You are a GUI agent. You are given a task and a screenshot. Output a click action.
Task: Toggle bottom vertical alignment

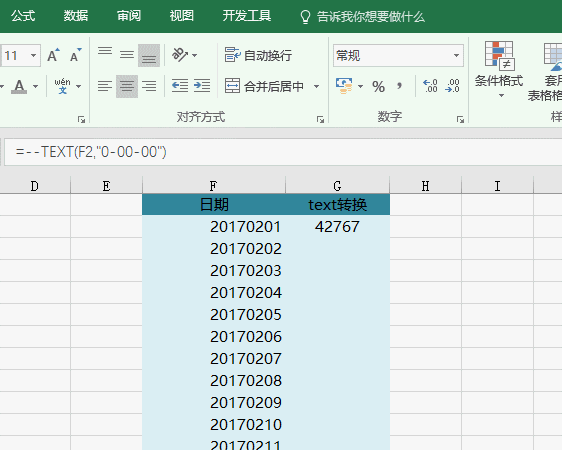(149, 55)
